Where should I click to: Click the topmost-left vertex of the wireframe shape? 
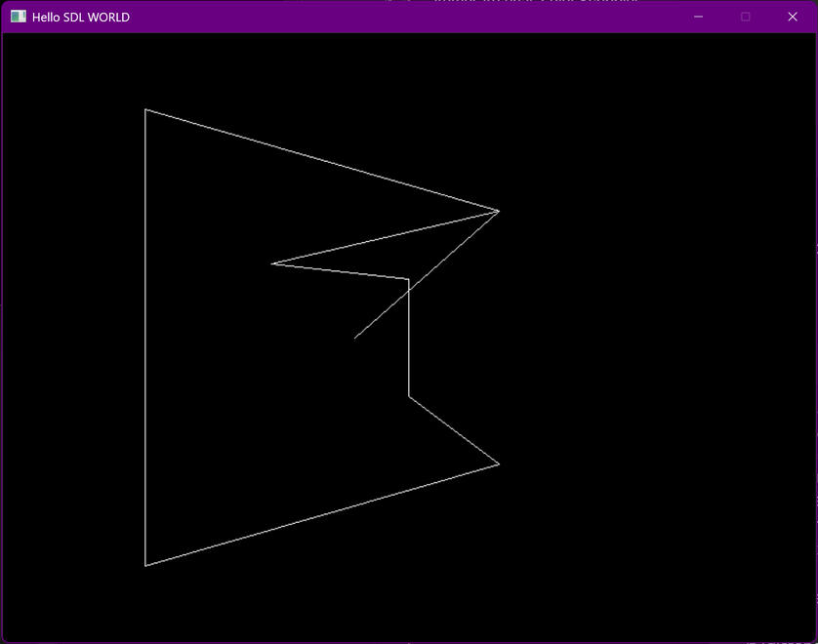pos(146,109)
